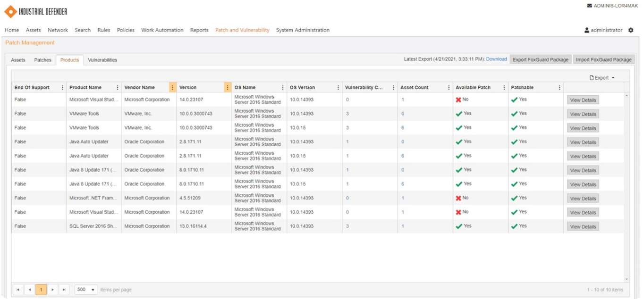Click the Import FoxGuard Package button
The image size is (644, 299).
coord(603,59)
